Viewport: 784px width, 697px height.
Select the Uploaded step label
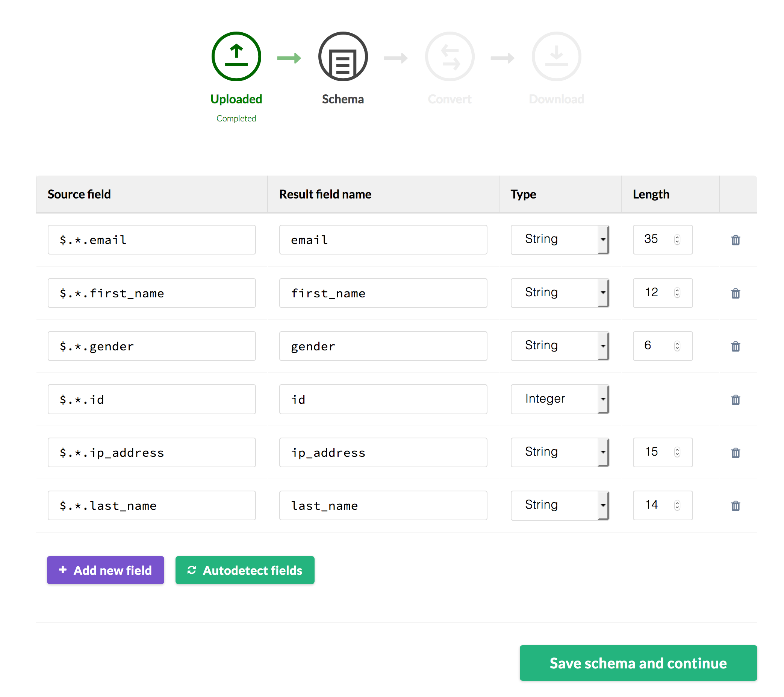(236, 98)
